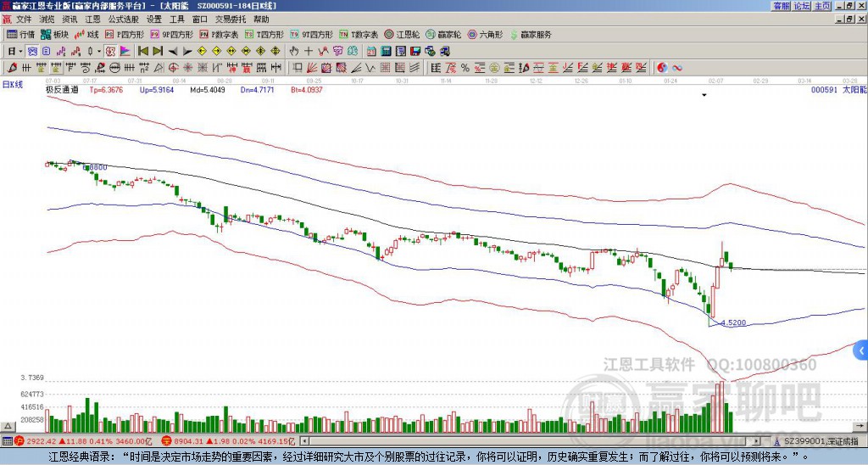
Task: Expand the candlestick style dropdown arrow
Action: [x=99, y=52]
